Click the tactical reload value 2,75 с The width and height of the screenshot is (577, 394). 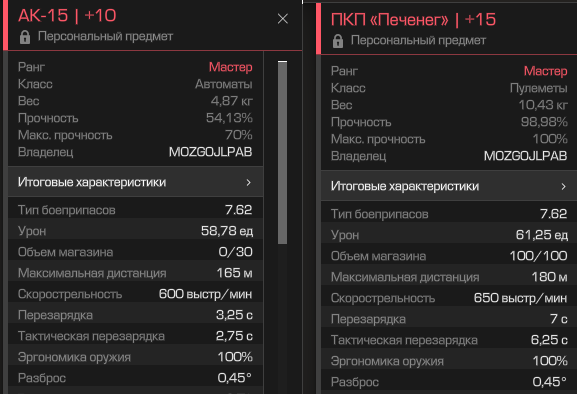234,336
